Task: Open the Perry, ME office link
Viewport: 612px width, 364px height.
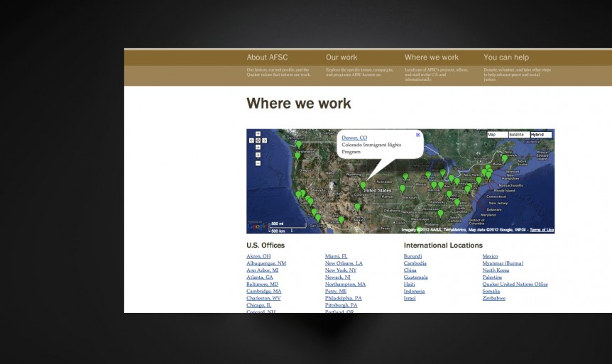Action: (336, 291)
